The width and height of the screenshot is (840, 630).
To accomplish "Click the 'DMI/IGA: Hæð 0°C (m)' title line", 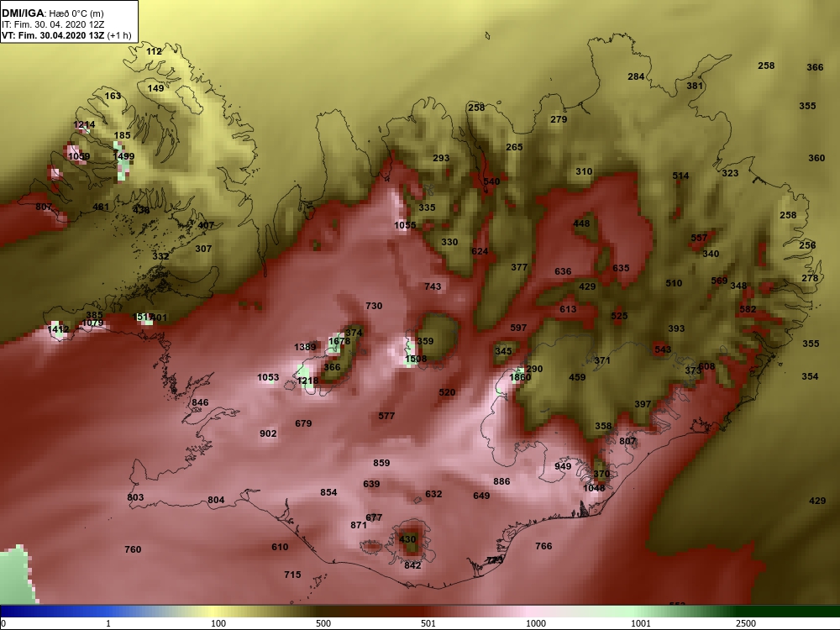I will point(52,13).
